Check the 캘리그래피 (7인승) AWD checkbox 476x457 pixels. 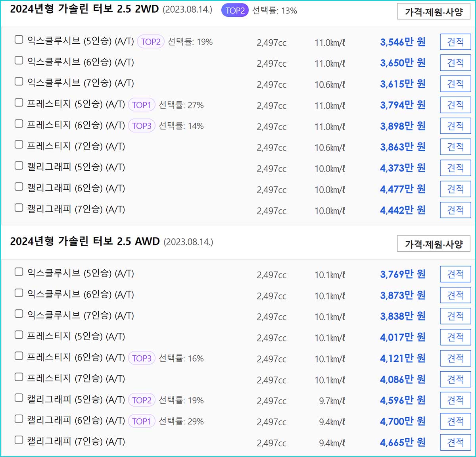coord(19,440)
